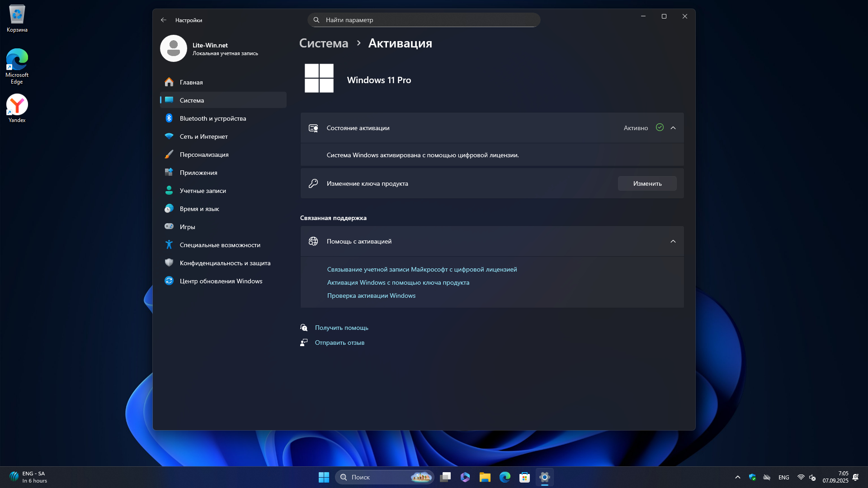
Task: Click the Change product key button
Action: point(647,183)
